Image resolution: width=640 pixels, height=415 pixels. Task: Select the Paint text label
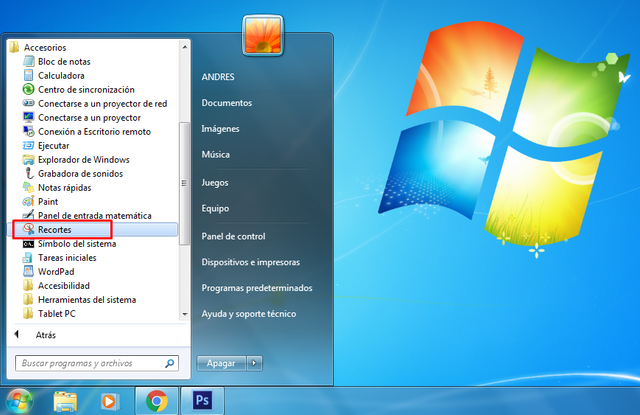pyautogui.click(x=48, y=202)
